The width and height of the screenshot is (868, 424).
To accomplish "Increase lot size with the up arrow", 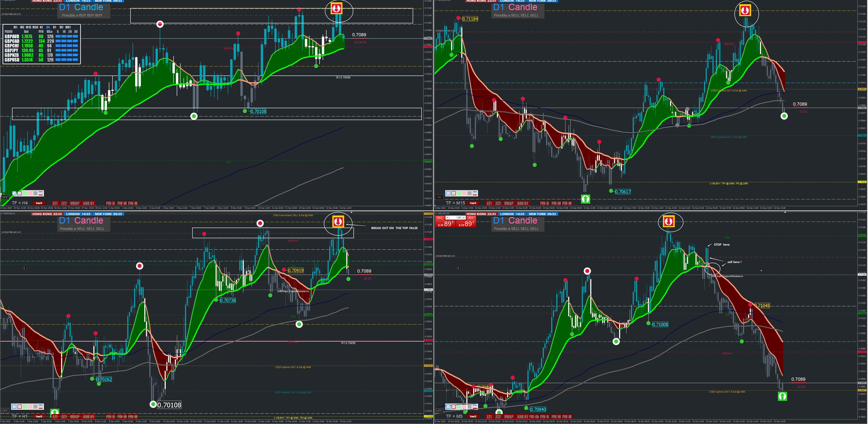I will [464, 218].
